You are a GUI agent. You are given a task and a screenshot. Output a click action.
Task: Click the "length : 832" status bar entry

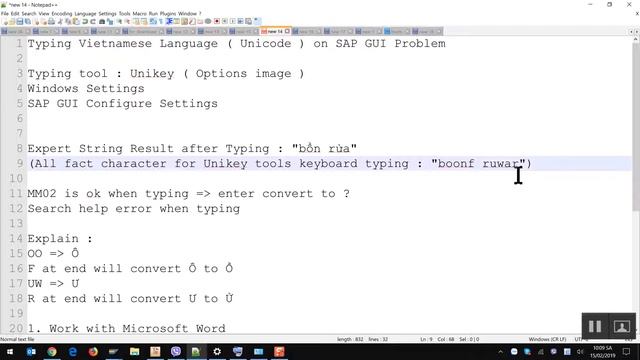click(350, 339)
